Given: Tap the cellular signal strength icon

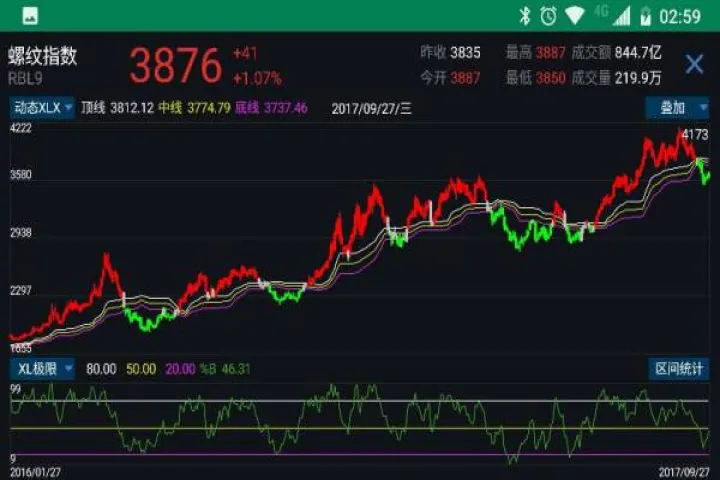Looking at the screenshot, I should click(x=623, y=17).
